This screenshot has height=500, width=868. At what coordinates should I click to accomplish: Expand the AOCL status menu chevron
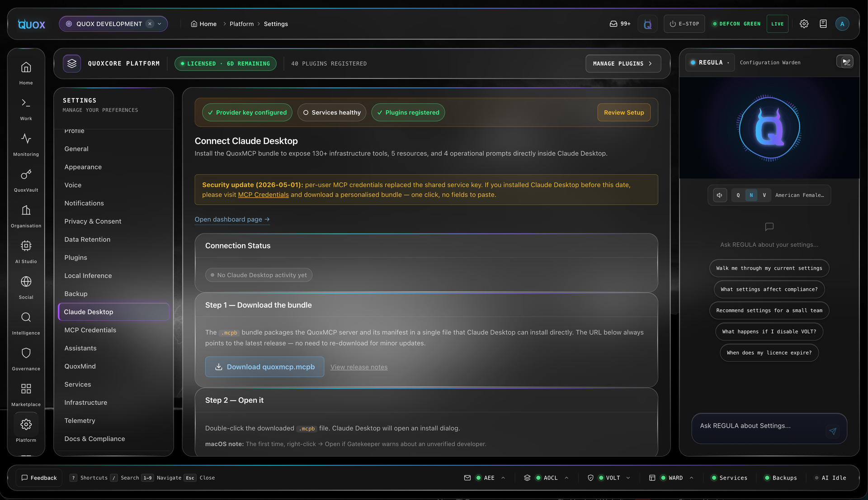click(566, 478)
